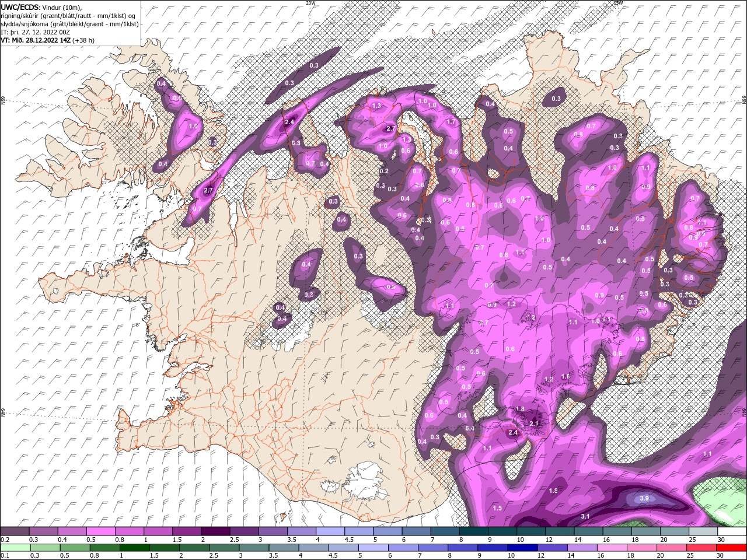747x560 pixels.
Task: Click the 1.7 precipitation value on map
Action: [451, 122]
